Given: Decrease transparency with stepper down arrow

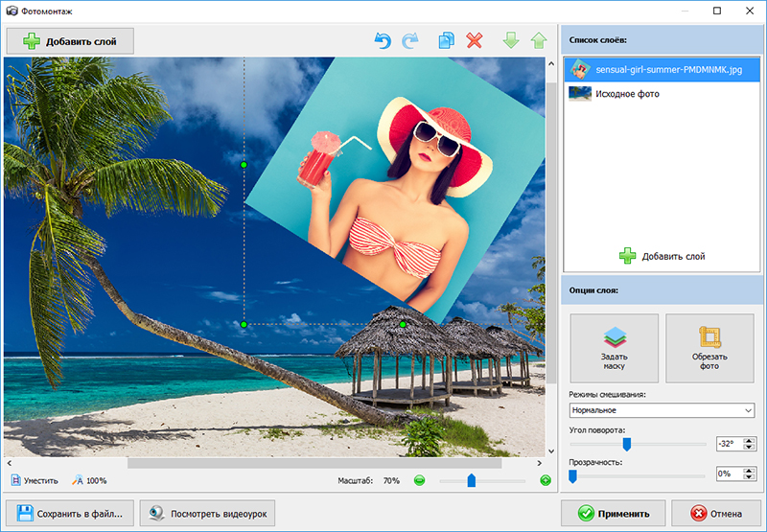Looking at the screenshot, I should click(750, 477).
